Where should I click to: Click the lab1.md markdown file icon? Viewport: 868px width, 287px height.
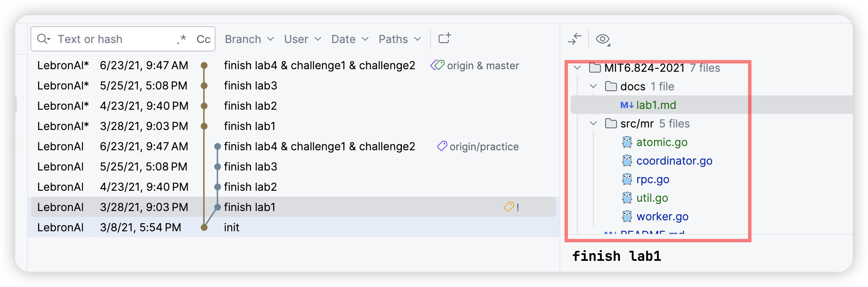coord(627,105)
